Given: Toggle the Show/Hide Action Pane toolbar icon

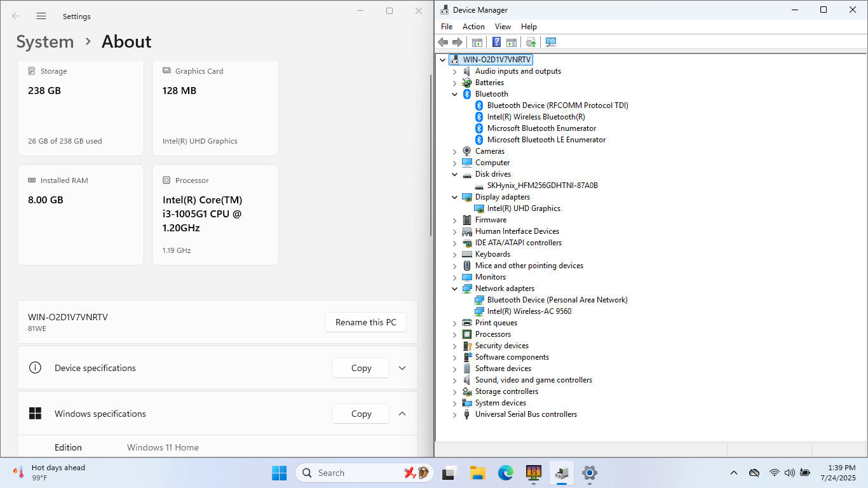Looking at the screenshot, I should click(511, 43).
